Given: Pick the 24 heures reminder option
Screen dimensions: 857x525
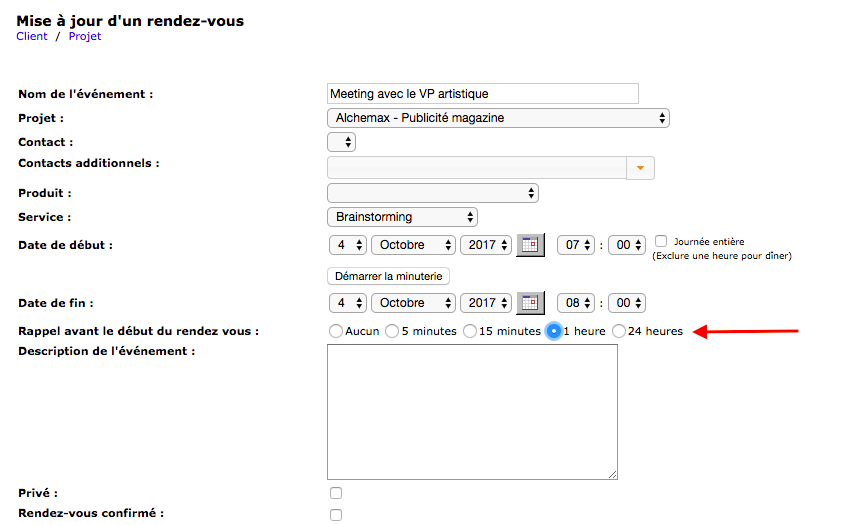Looking at the screenshot, I should tap(619, 331).
